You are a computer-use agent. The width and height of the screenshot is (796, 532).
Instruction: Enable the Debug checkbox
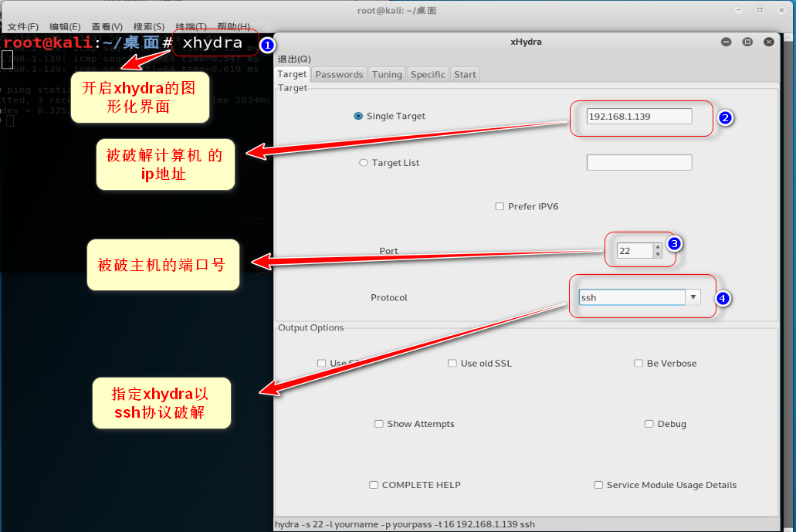649,423
